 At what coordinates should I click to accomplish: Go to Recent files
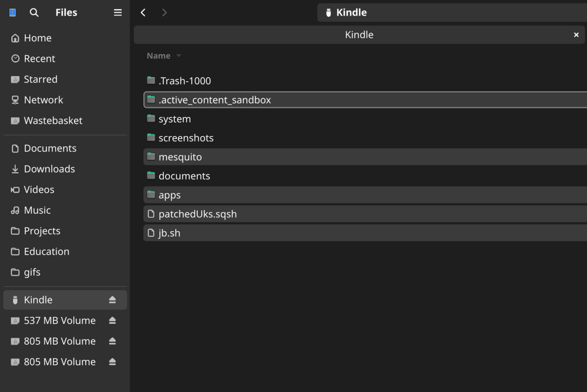pos(39,59)
